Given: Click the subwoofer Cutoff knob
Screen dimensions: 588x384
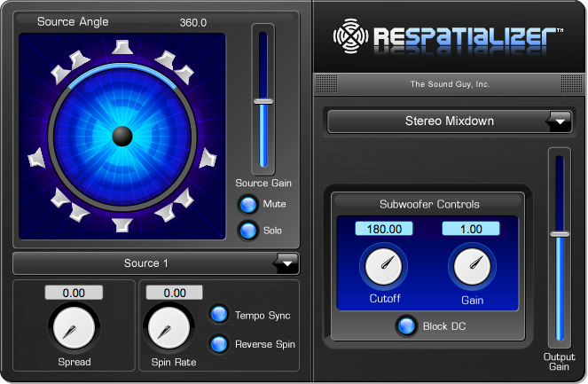Looking at the screenshot, I should [384, 266].
